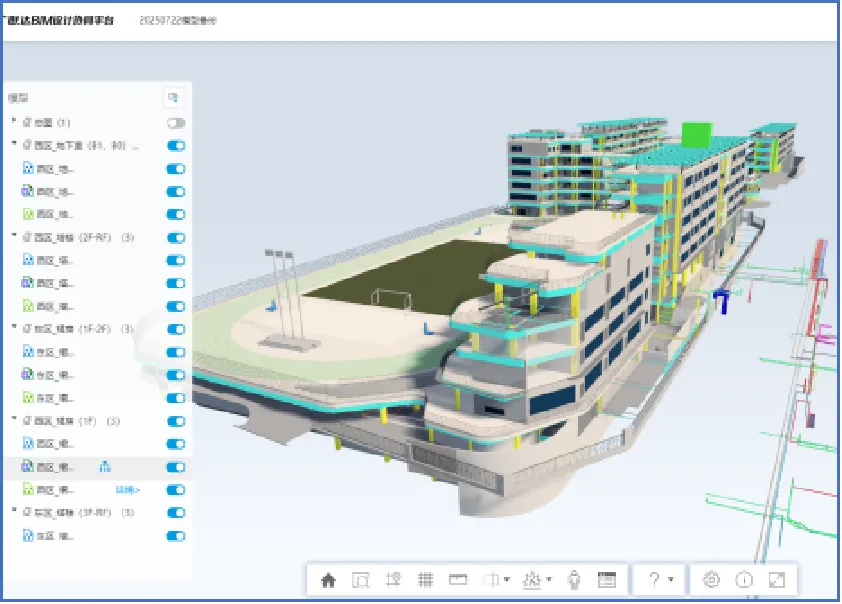
Task: Click the Home view icon in bottom toolbar
Action: tap(328, 580)
